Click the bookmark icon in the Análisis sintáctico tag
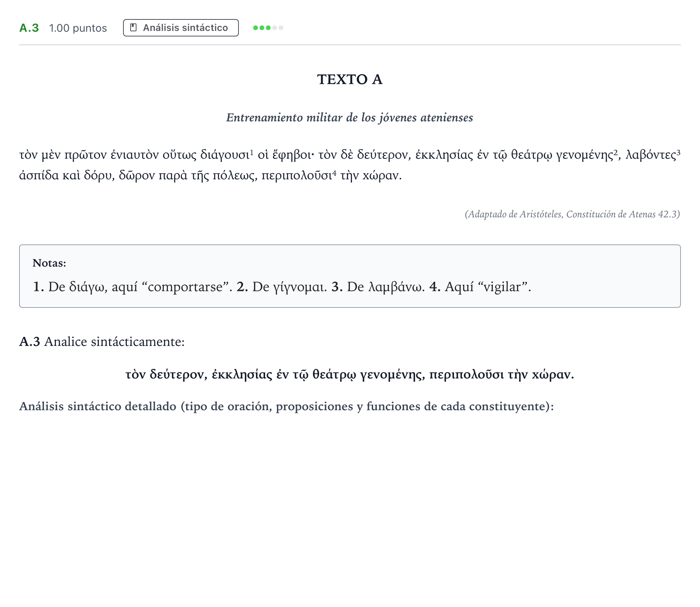Image resolution: width=700 pixels, height=607 pixels. click(x=134, y=28)
